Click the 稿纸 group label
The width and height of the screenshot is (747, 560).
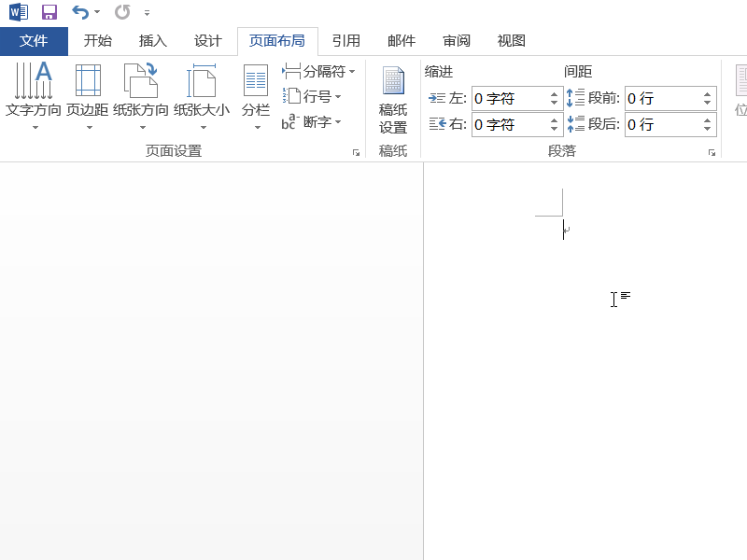393,151
